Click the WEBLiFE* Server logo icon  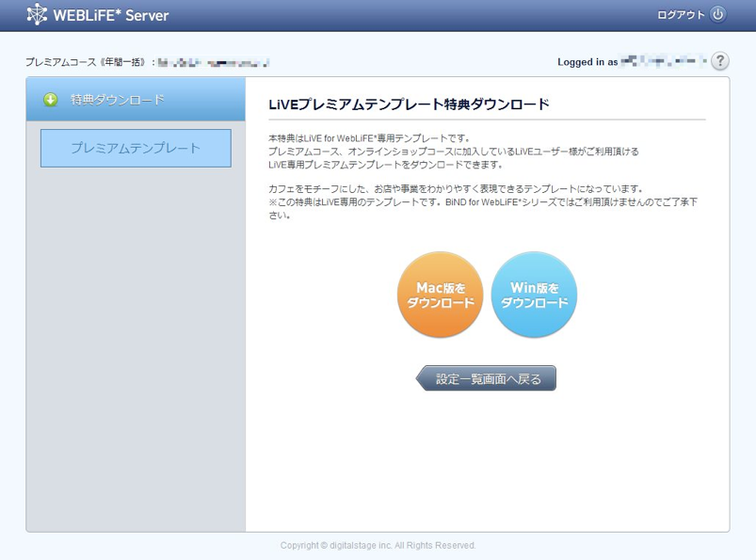pyautogui.click(x=37, y=14)
